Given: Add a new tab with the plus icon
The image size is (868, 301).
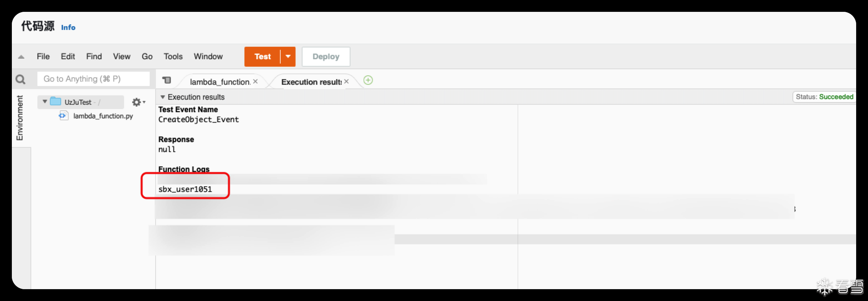Looking at the screenshot, I should pos(368,80).
